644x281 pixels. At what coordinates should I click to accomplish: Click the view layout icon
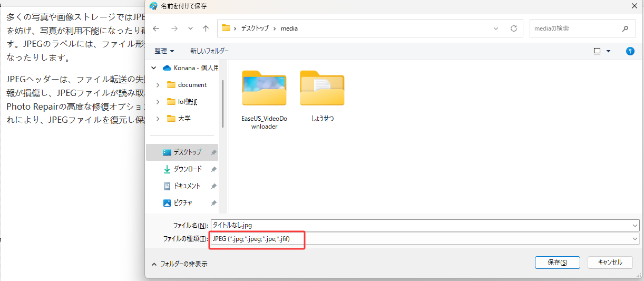coord(597,51)
